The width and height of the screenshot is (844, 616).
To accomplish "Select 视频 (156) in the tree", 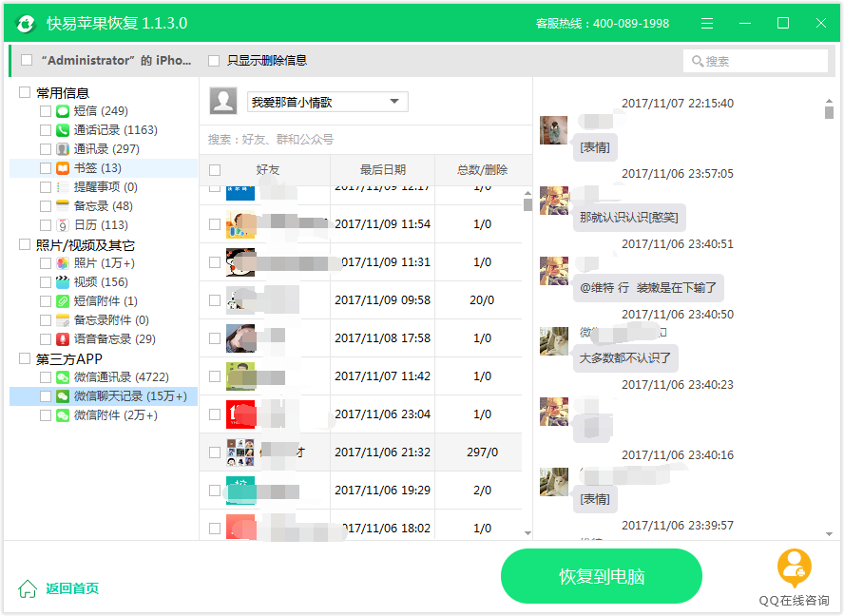I will 101,282.
